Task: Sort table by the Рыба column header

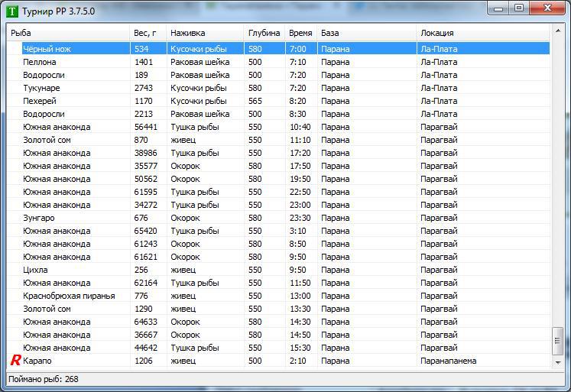Action: 69,33
